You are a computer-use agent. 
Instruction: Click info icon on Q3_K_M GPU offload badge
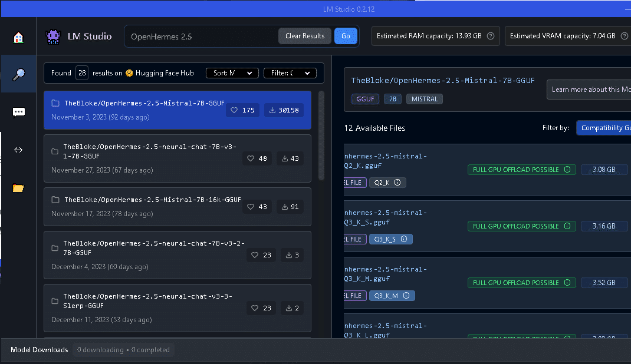tap(567, 283)
